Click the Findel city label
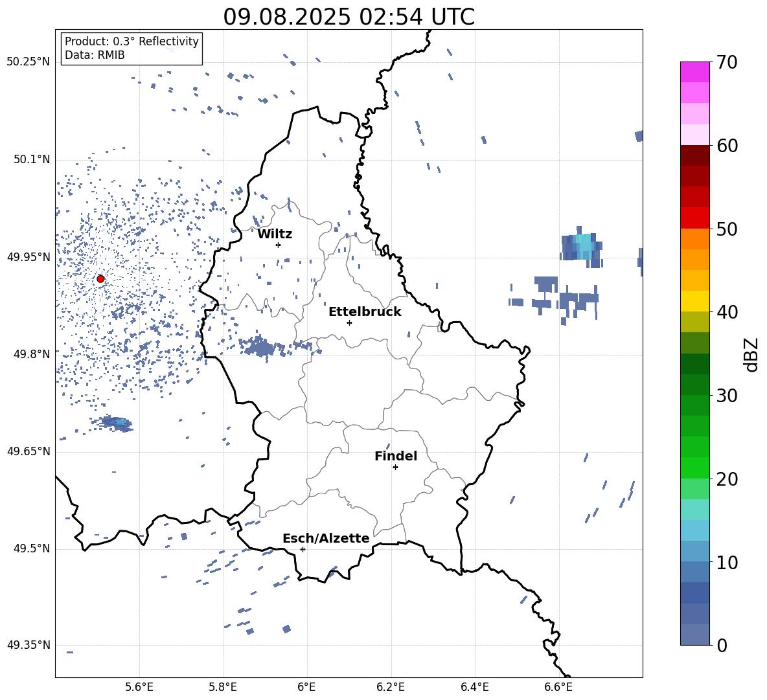Viewport: 767px width, 700px height. click(x=396, y=456)
